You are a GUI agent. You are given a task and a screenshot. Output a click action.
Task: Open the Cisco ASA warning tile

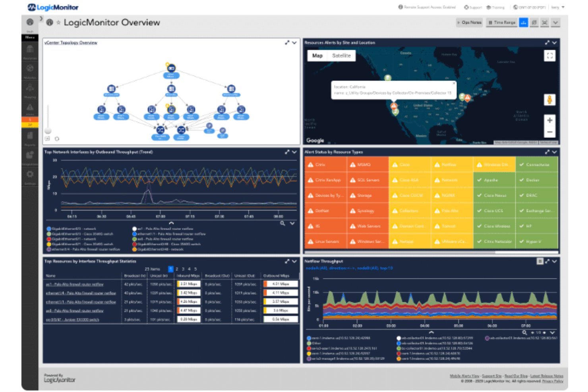[x=410, y=180]
